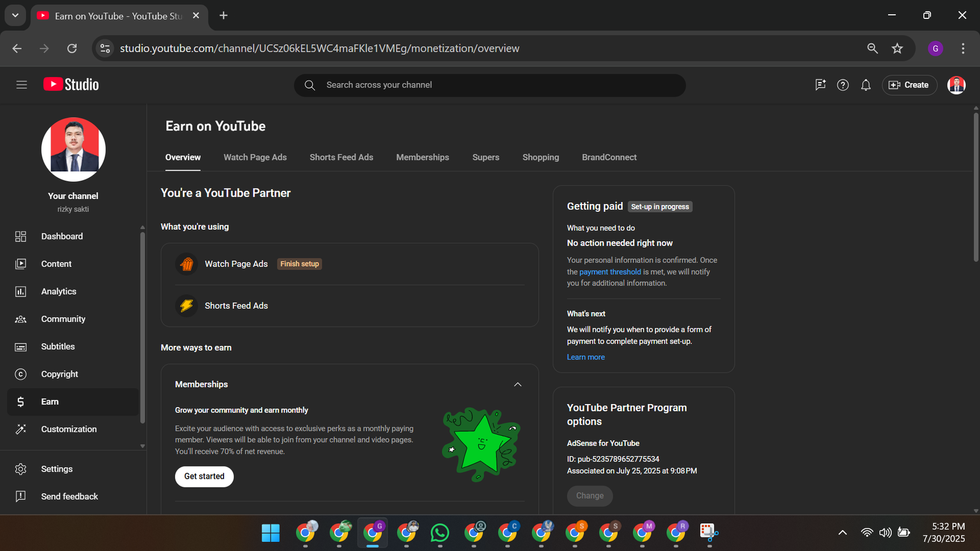Click the Analytics sidebar icon
Screen dimensions: 980x551
coord(21,291)
